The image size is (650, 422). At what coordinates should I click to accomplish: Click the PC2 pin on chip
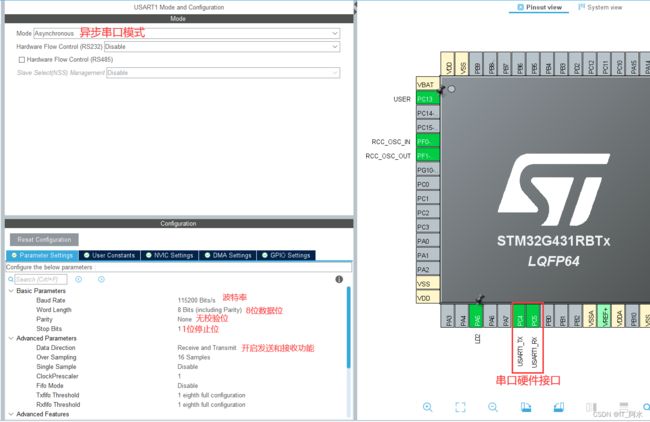428,213
